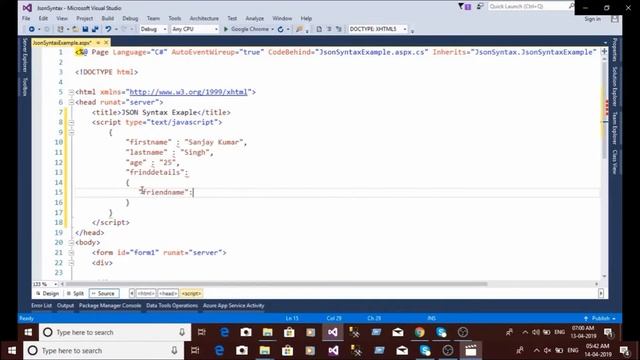Select the <head> breadcrumb tag
The image size is (640, 360).
168,293
